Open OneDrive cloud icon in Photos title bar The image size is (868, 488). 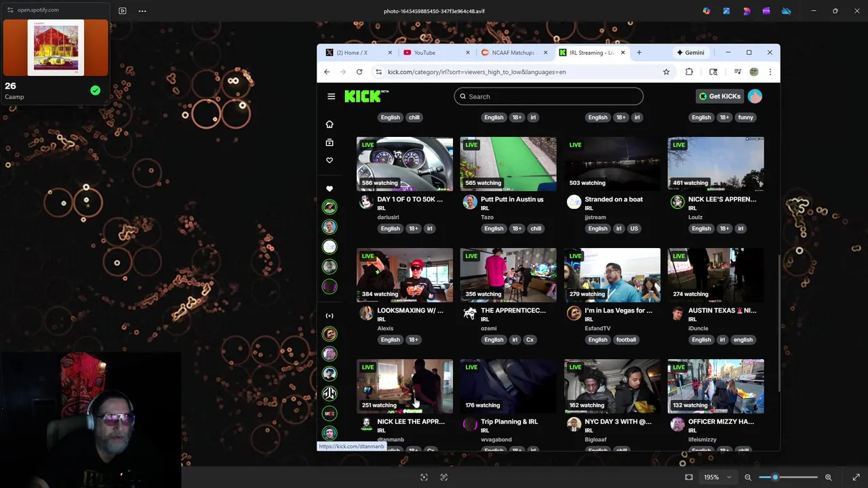[x=786, y=11]
